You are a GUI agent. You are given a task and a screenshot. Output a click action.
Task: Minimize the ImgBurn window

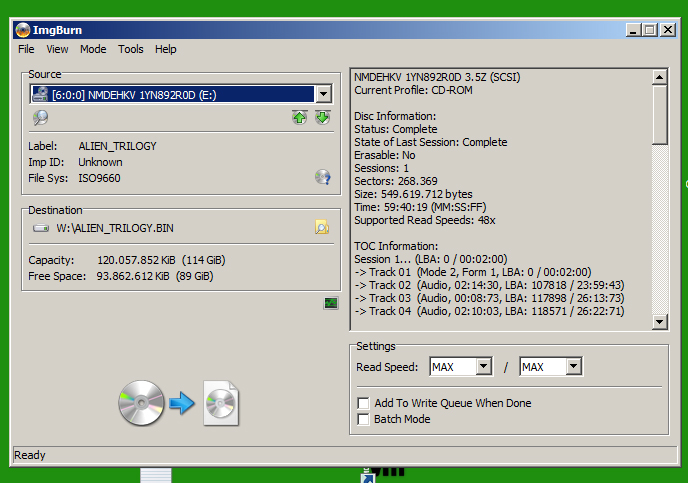click(x=633, y=30)
